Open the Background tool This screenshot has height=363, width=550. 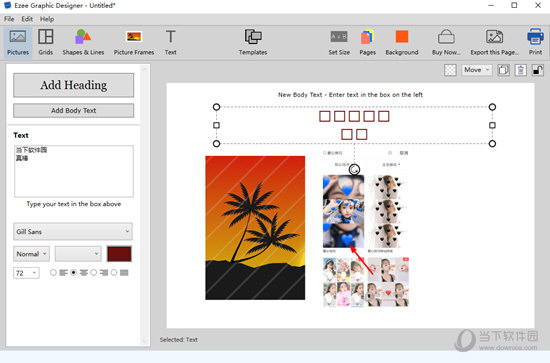[402, 42]
